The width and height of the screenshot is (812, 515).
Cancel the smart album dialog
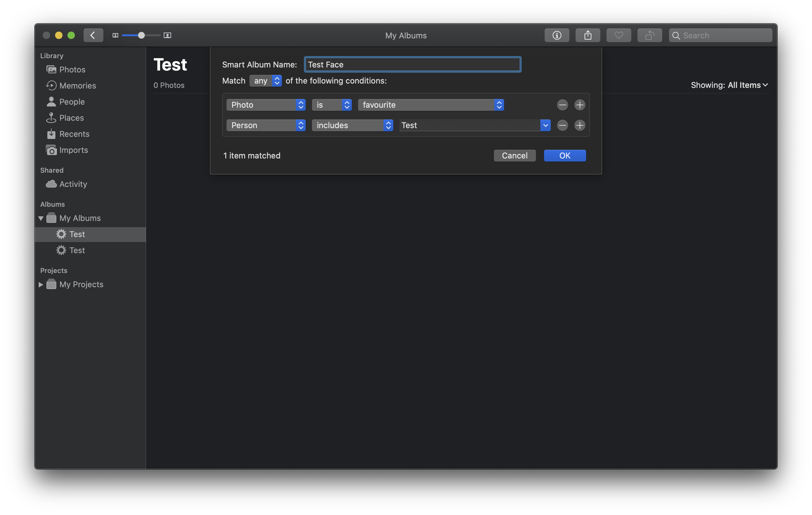click(x=514, y=156)
